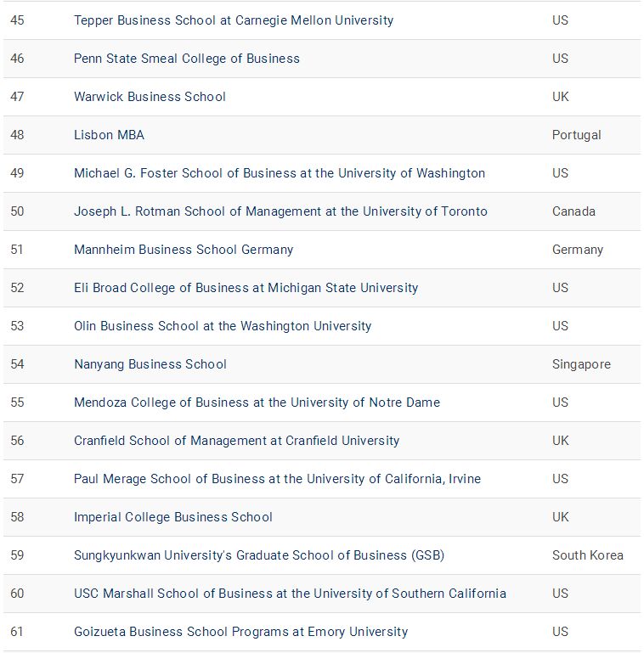
Task: Click the Portugal country cell
Action: (576, 135)
